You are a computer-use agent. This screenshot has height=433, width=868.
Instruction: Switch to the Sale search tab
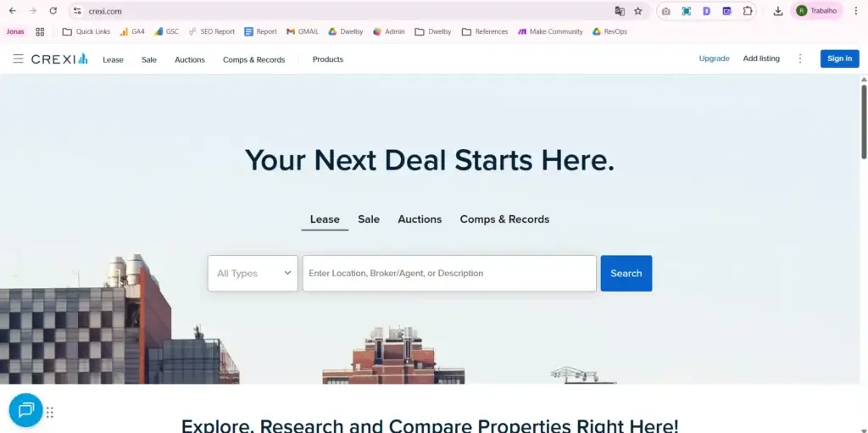point(369,219)
